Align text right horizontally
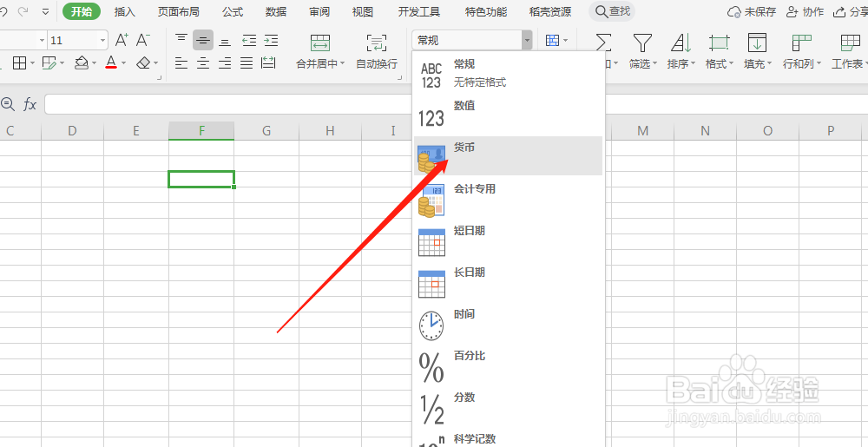Viewport: 868px width, 447px height. point(225,63)
